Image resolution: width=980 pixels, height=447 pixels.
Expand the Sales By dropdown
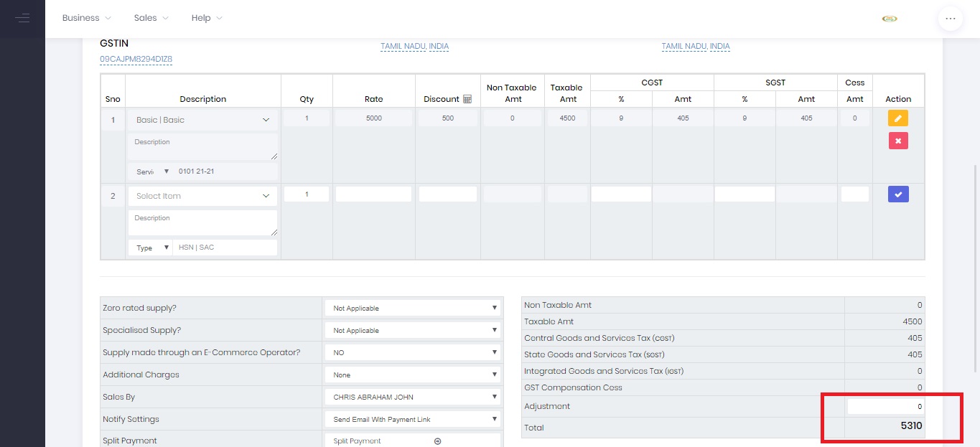(x=413, y=397)
